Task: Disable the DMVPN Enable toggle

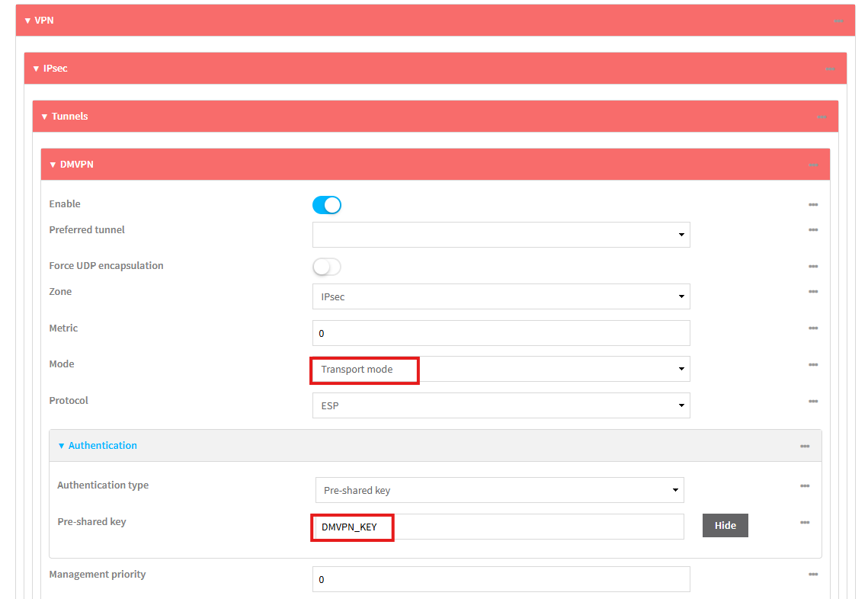Action: (326, 205)
